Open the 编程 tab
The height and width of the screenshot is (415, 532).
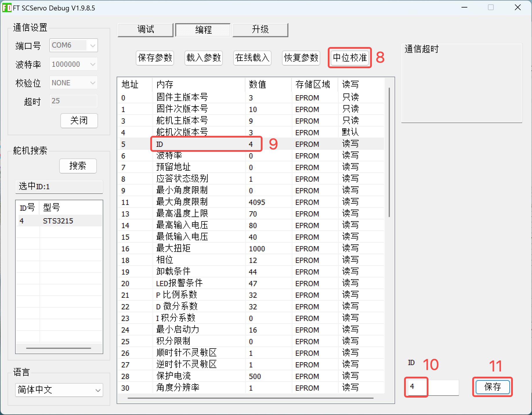coord(203,30)
